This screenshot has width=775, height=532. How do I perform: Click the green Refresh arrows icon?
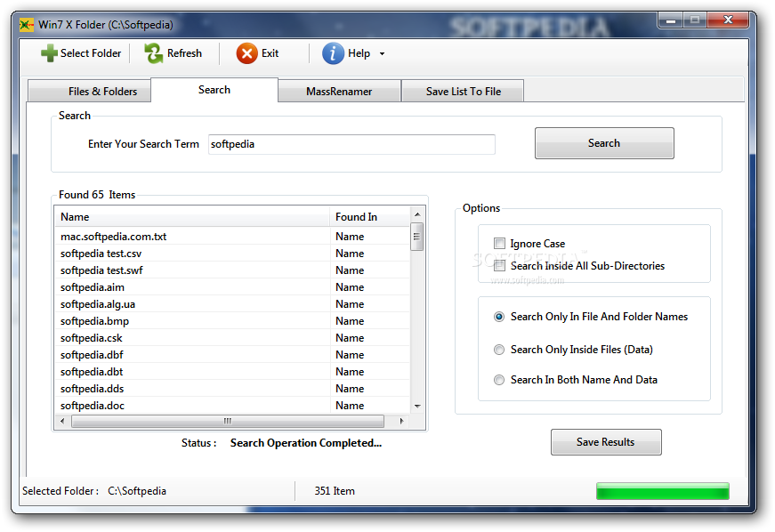point(153,53)
